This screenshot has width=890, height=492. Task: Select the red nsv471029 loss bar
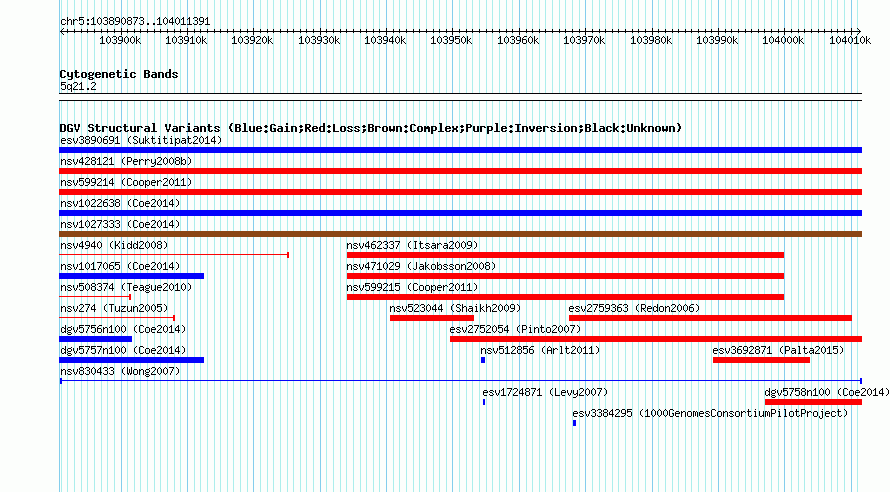pos(565,276)
